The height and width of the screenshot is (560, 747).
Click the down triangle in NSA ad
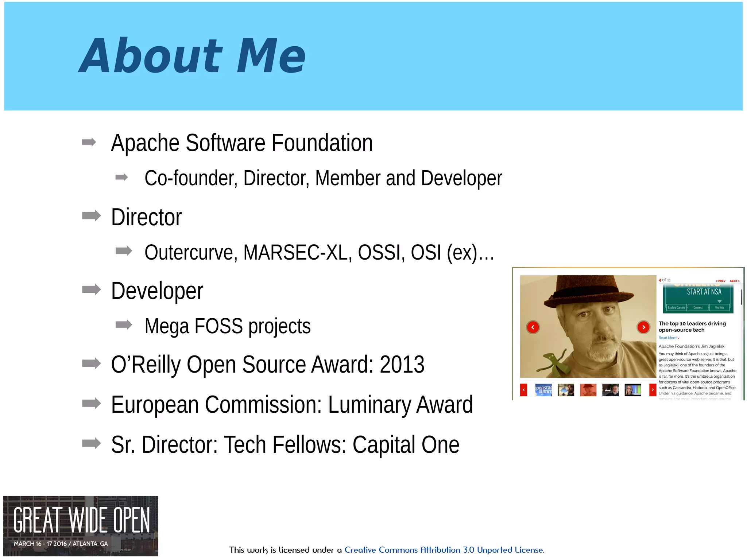[719, 301]
